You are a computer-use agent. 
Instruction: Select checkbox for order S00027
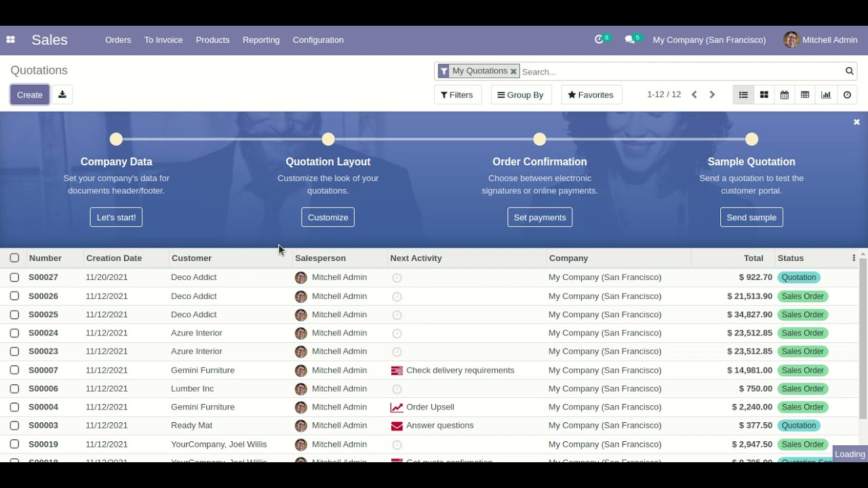14,277
